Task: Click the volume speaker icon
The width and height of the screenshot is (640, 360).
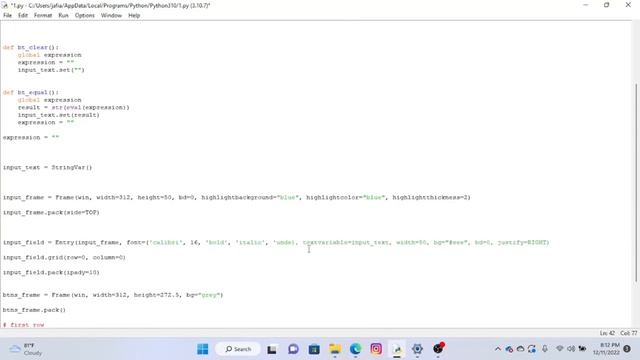Action: click(571, 349)
